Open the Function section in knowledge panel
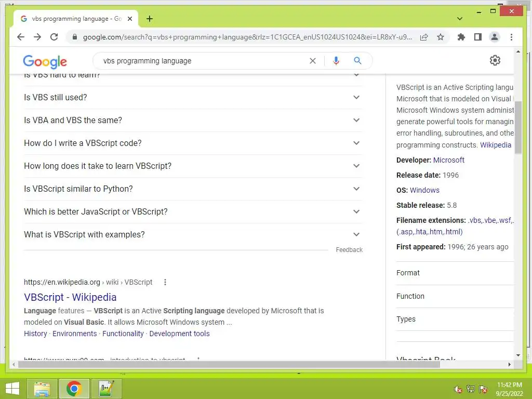 pos(455,296)
